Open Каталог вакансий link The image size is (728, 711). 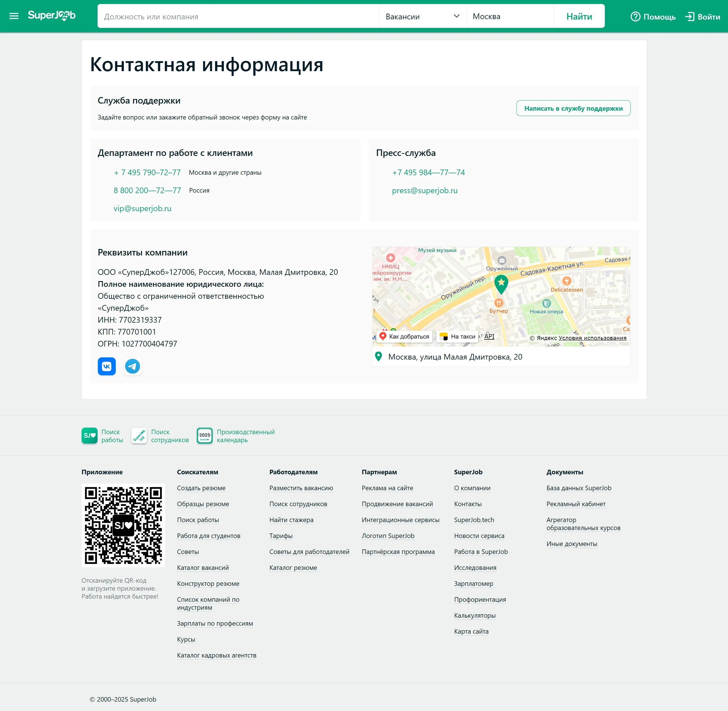pos(203,568)
